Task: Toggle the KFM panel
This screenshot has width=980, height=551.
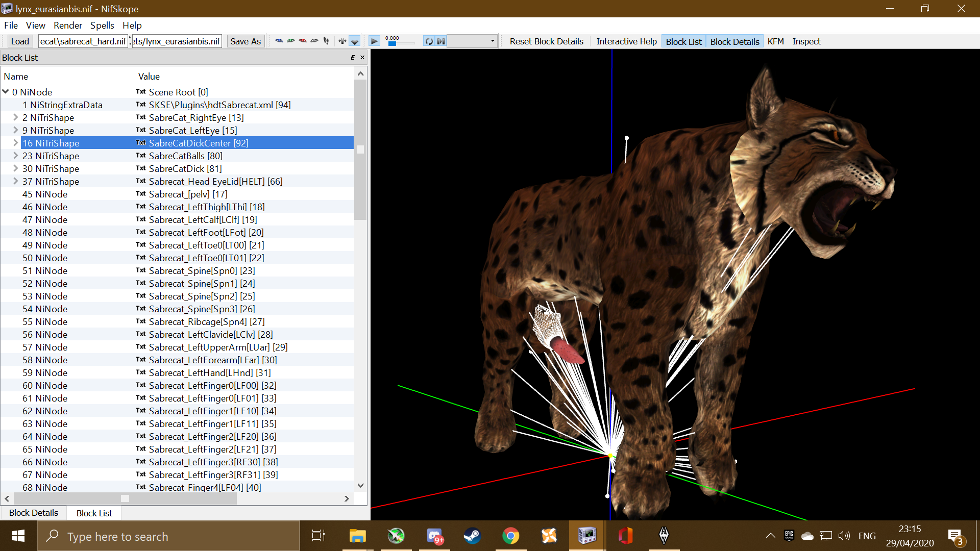Action: pos(776,41)
